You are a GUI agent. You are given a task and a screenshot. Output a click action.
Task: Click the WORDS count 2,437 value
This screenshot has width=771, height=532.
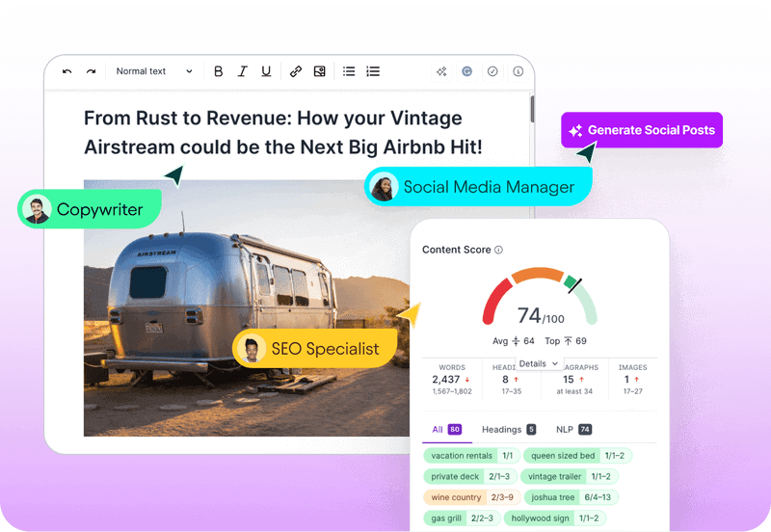pyautogui.click(x=446, y=380)
